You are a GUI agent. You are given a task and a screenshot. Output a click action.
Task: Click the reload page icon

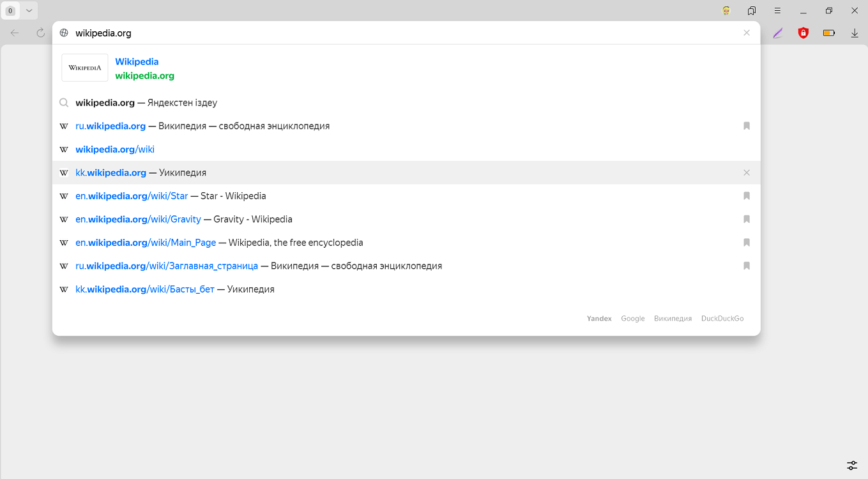(x=41, y=33)
